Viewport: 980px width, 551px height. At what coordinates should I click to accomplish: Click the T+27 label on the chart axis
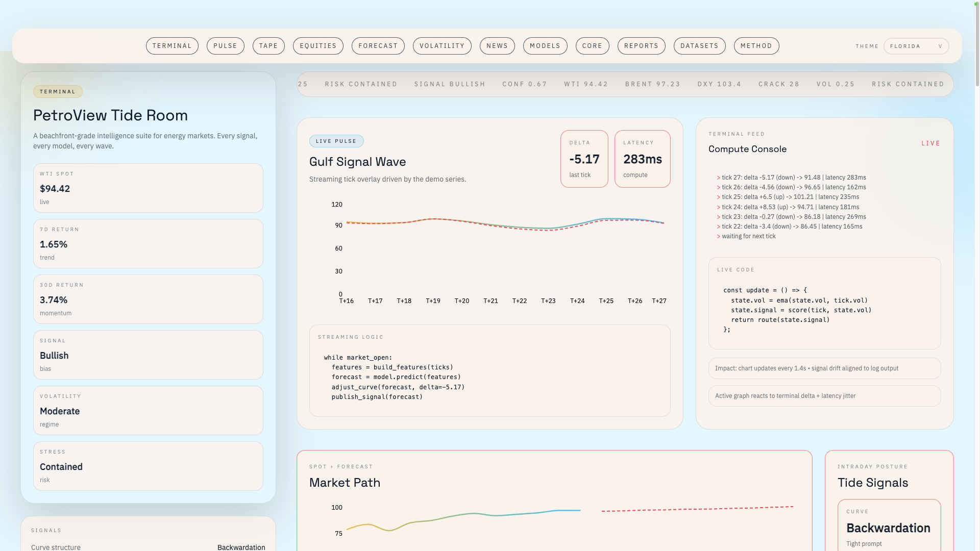pos(659,301)
